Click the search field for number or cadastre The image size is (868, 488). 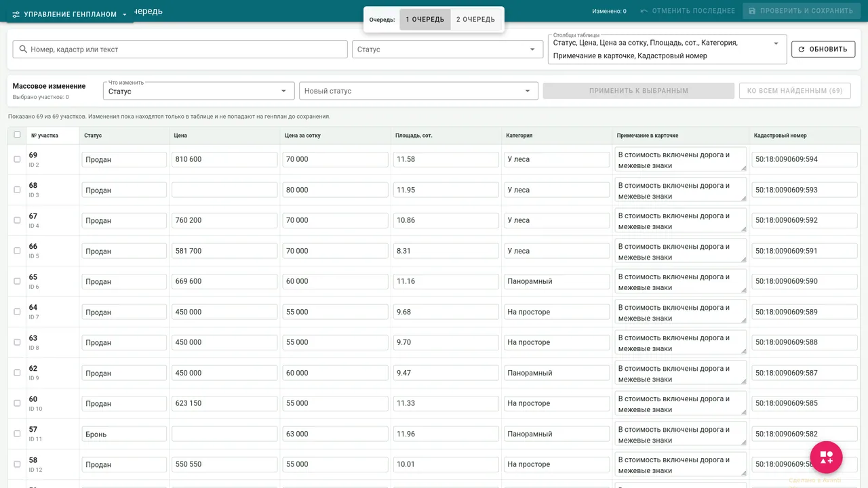click(180, 49)
